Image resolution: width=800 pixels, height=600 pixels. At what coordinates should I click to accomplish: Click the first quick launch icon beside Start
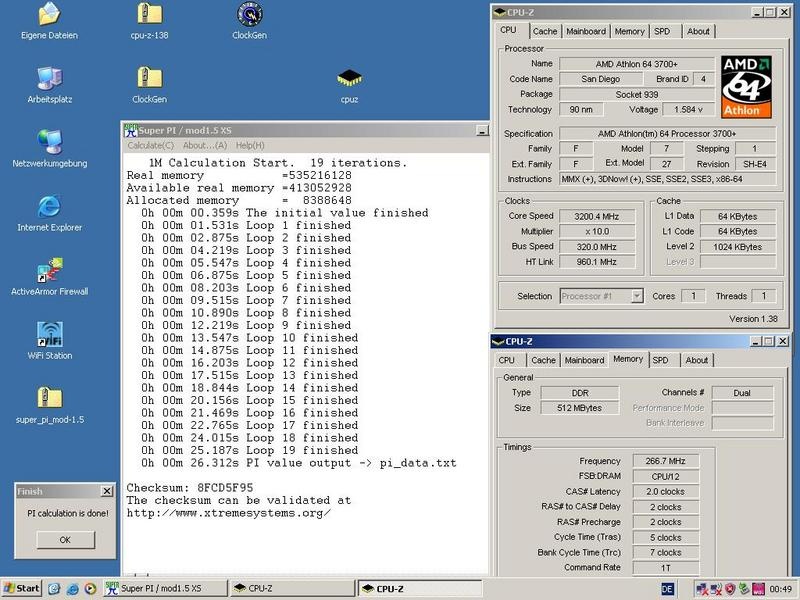tap(54, 589)
